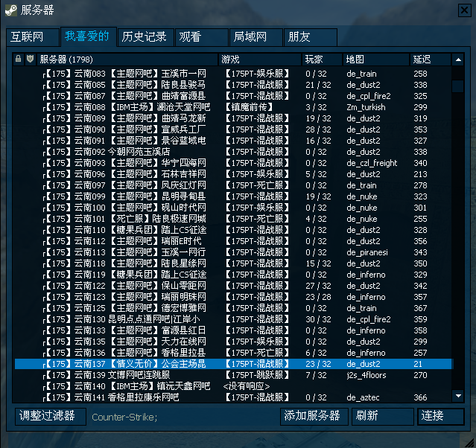Select server 云南139 文博网吧连跳服
This screenshot has height=448, width=476.
click(233, 375)
